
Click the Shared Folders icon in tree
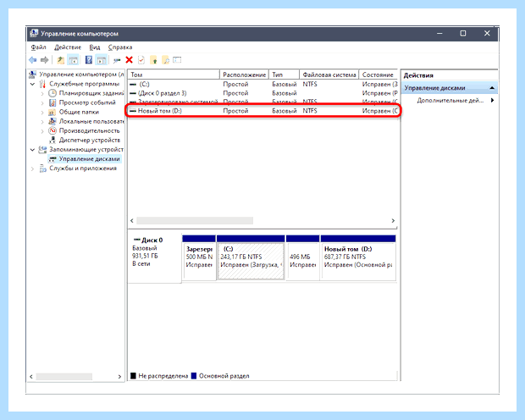click(x=52, y=112)
